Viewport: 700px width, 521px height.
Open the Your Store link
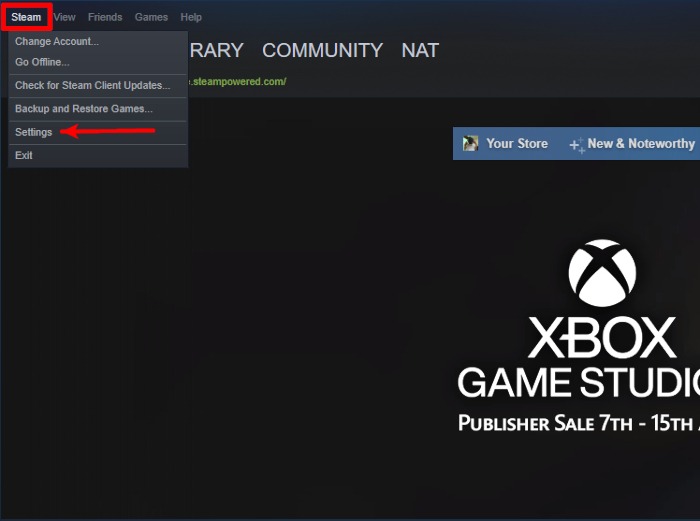coord(517,143)
